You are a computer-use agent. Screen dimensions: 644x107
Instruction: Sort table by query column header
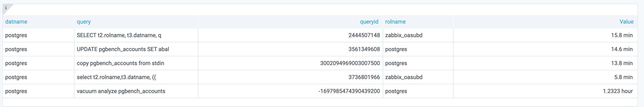84,22
